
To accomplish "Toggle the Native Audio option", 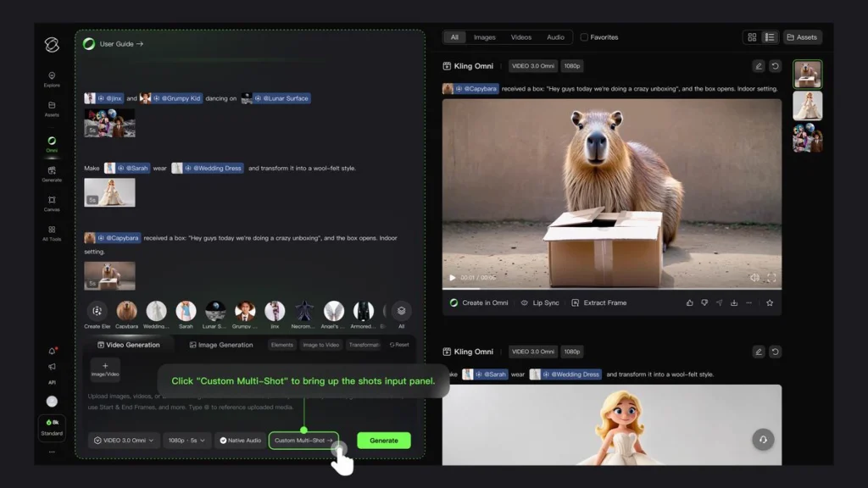I will pyautogui.click(x=240, y=441).
